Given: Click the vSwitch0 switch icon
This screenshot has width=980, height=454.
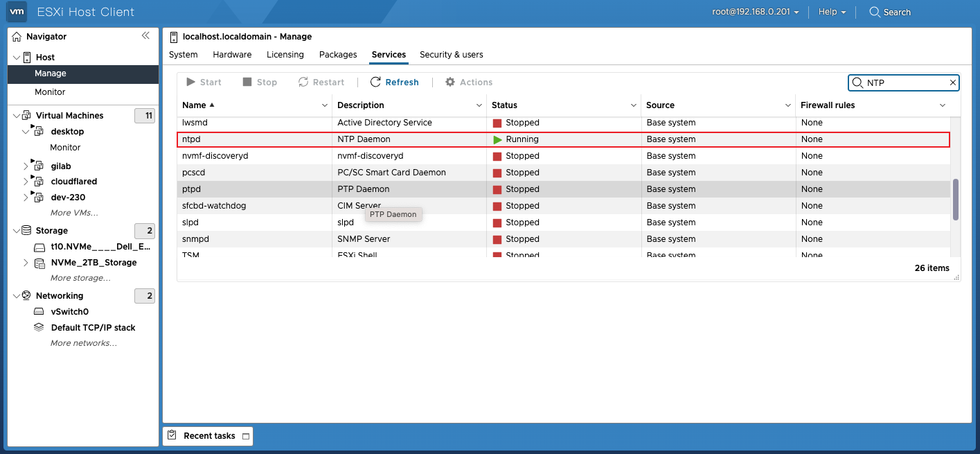Looking at the screenshot, I should (x=39, y=312).
